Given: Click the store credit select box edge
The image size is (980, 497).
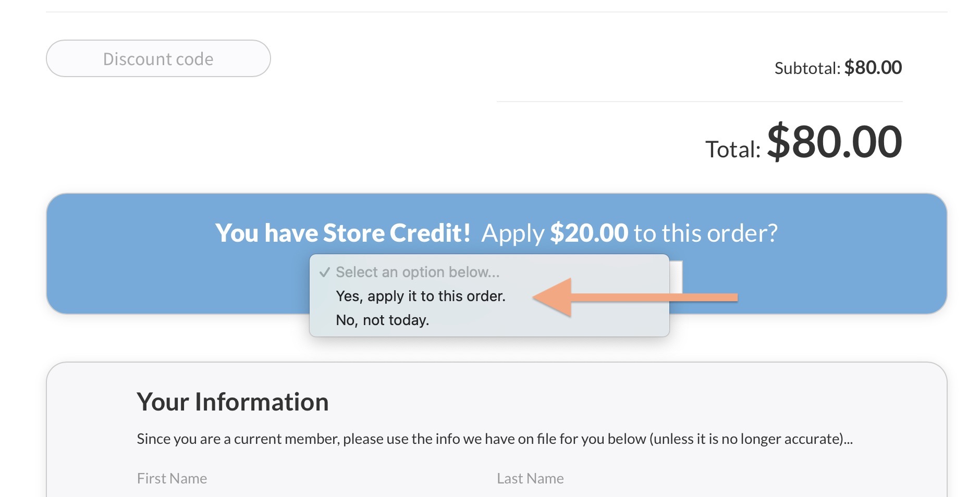Looking at the screenshot, I should point(677,277).
